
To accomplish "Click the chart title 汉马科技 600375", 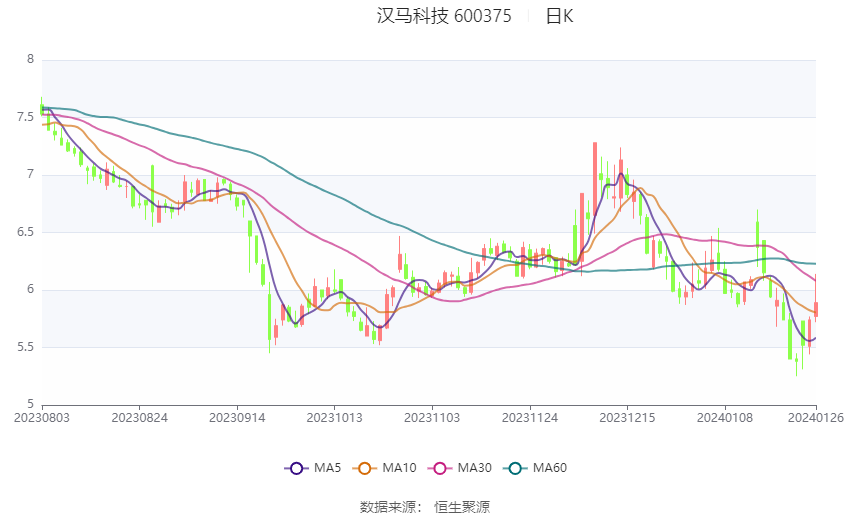I will [444, 16].
